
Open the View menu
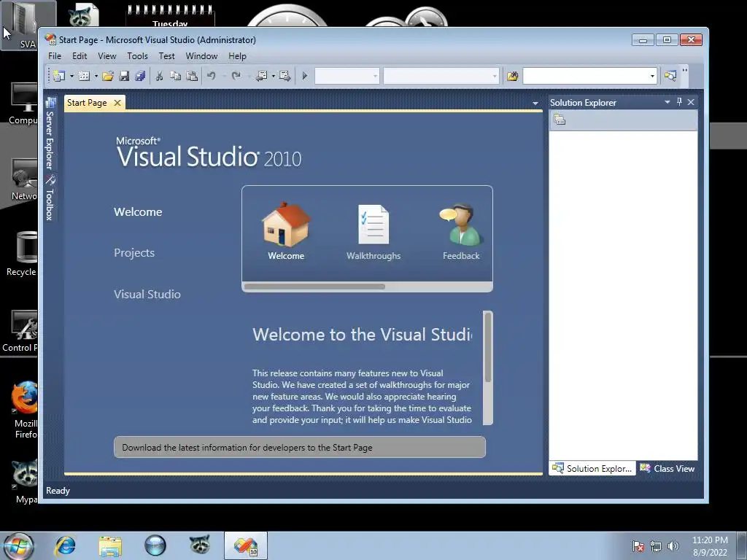coord(107,56)
